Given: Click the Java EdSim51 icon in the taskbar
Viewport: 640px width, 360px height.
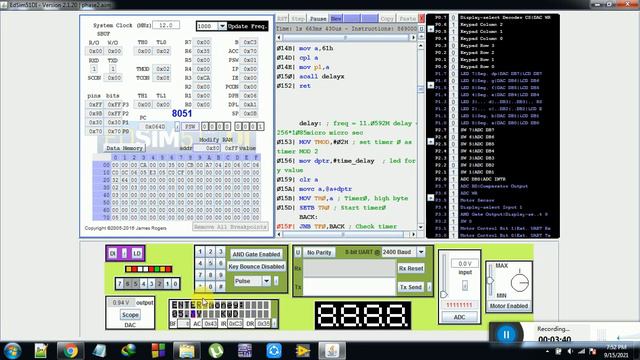Looking at the screenshot, I should pos(332,351).
